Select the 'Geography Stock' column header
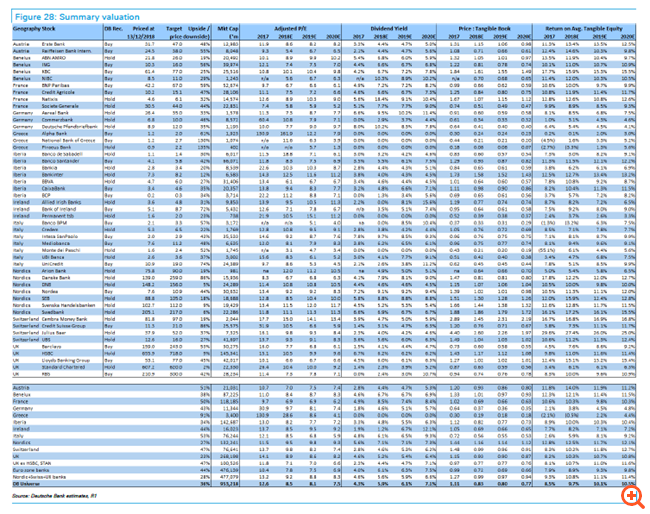 pos(34,29)
